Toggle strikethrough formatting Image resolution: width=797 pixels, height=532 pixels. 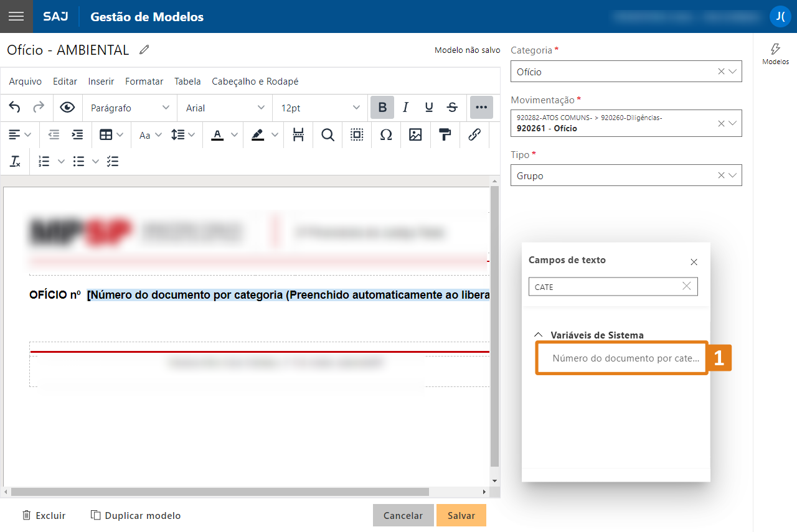click(452, 107)
